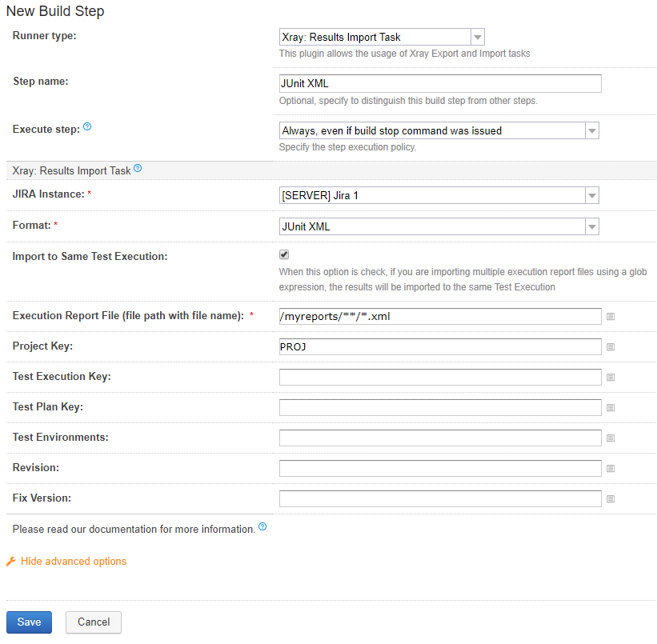Click parameter picker icon for Revision field
Image resolution: width=657 pixels, height=644 pixels.
pos(611,469)
